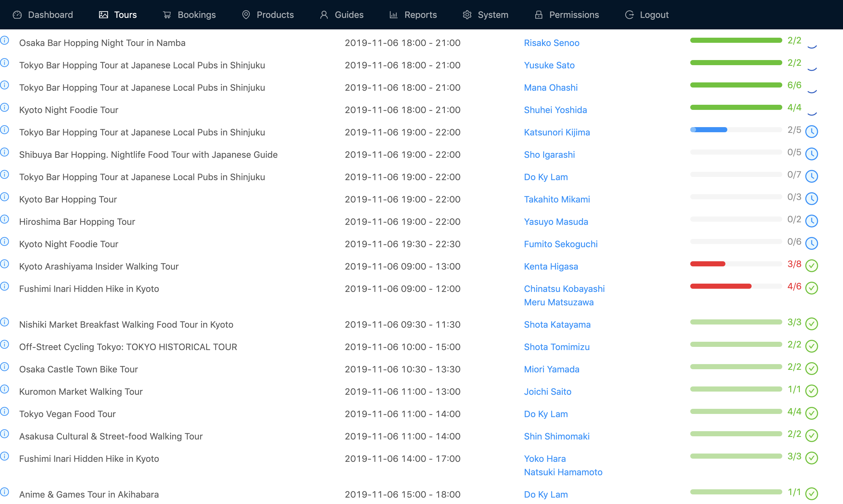Click clock status icon for Sho Igarashi's tour
Image resolution: width=843 pixels, height=504 pixels.
tap(811, 154)
